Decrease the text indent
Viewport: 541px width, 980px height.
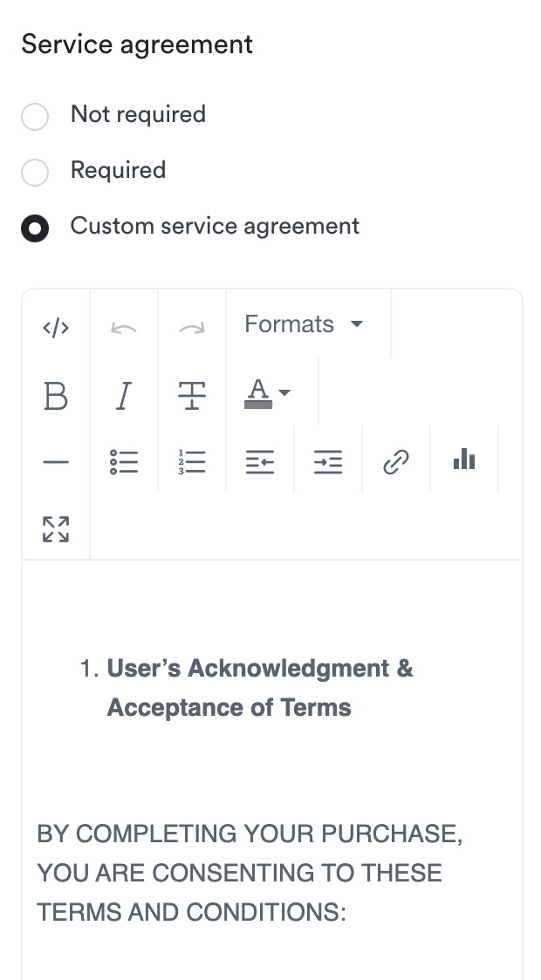tap(260, 461)
